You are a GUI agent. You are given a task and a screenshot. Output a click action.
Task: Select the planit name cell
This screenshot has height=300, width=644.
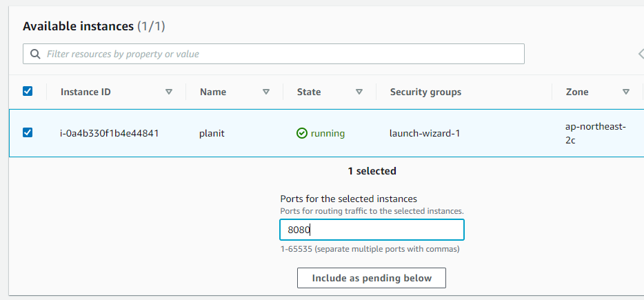pos(213,133)
